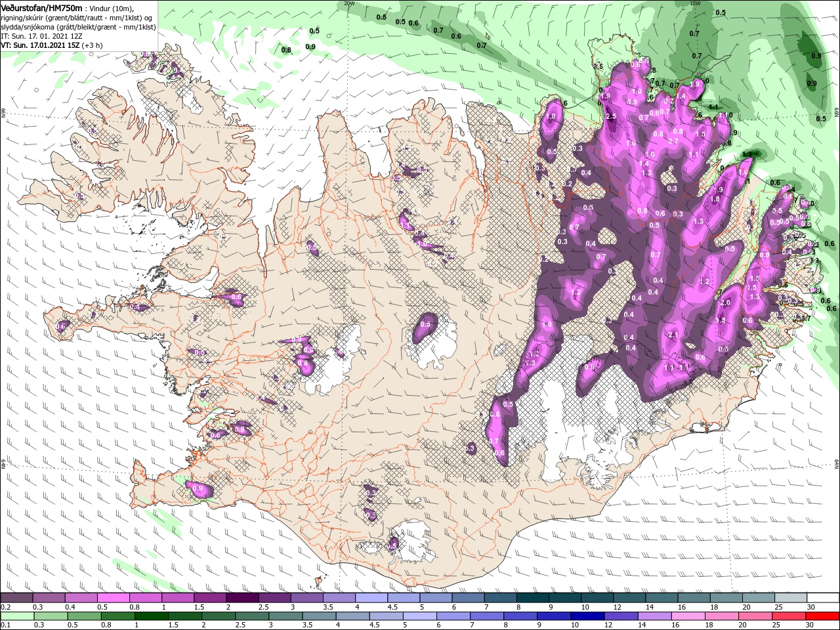Viewport: 840px width, 630px height.
Task: Click the 0.1 label of the lower legend
Action: 6,625
